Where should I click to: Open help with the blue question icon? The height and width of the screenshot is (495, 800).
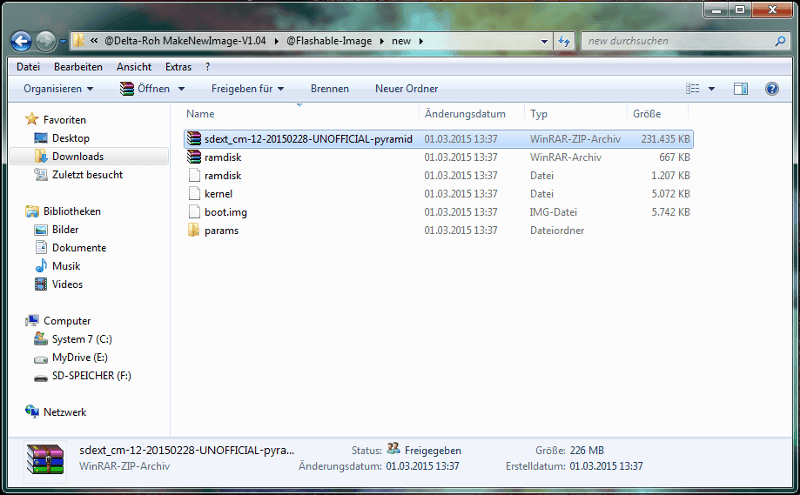(x=772, y=89)
